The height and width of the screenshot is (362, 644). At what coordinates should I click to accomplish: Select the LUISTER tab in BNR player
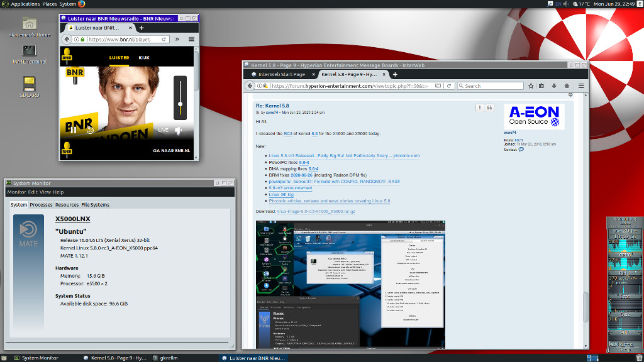click(x=119, y=58)
